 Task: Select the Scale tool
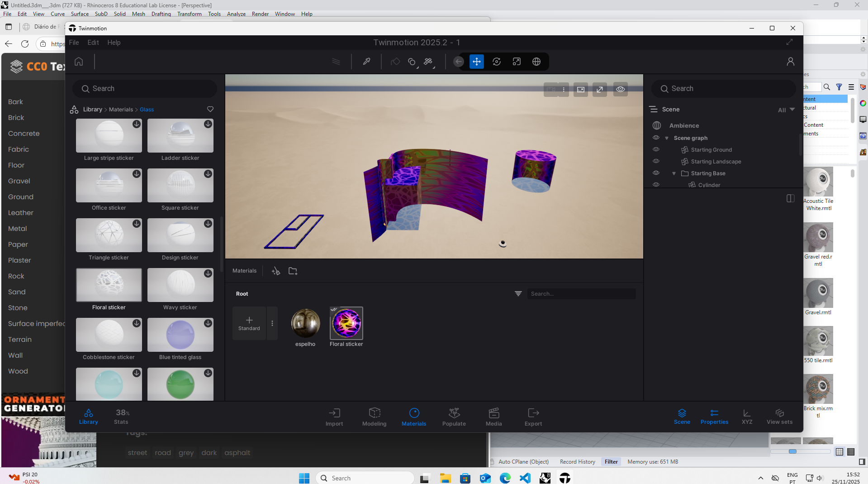click(517, 62)
